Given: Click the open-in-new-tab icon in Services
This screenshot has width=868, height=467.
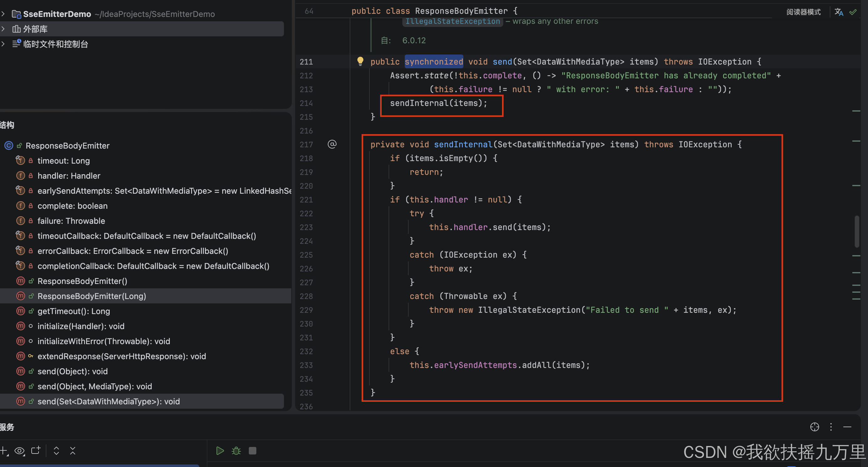Looking at the screenshot, I should tap(36, 450).
